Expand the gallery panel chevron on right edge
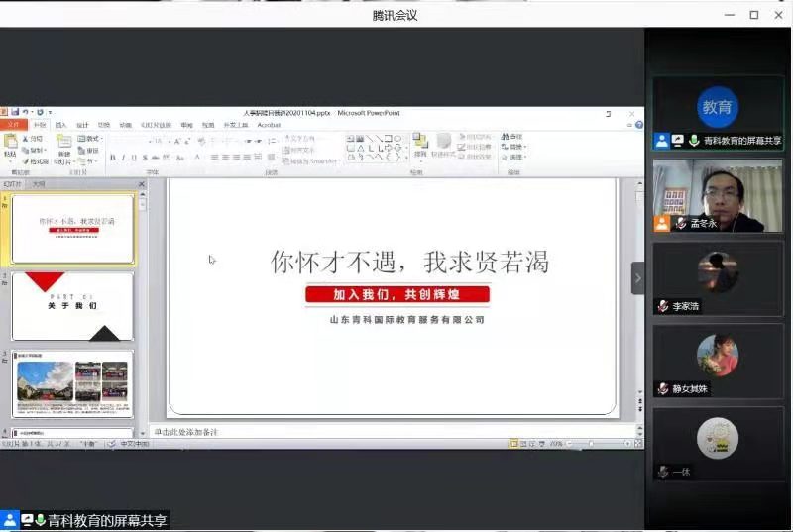The height and width of the screenshot is (532, 793). tap(637, 278)
